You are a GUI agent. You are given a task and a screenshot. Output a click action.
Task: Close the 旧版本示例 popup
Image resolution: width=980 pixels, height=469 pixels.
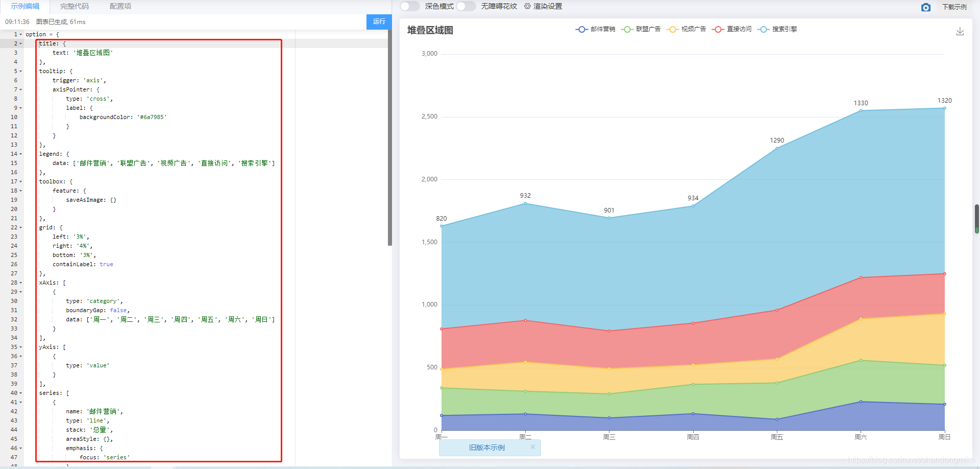[533, 447]
